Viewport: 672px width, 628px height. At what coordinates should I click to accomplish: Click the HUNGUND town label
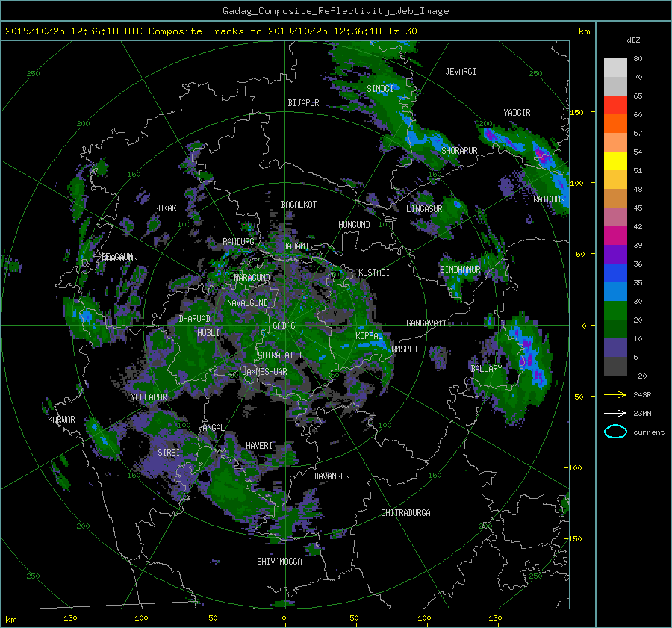coord(354,225)
